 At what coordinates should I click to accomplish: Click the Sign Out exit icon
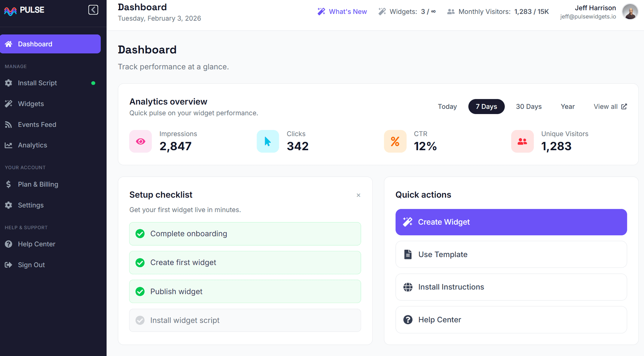click(x=8, y=265)
